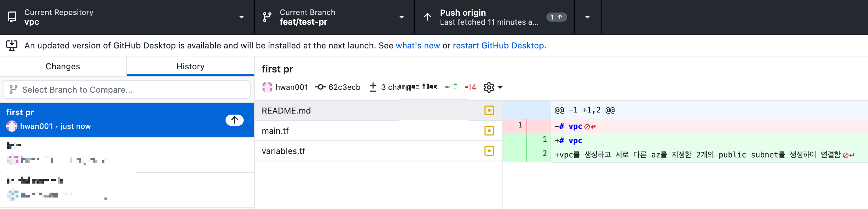This screenshot has width=868, height=209.
Task: Select the main.tf file in changed files
Action: click(378, 131)
